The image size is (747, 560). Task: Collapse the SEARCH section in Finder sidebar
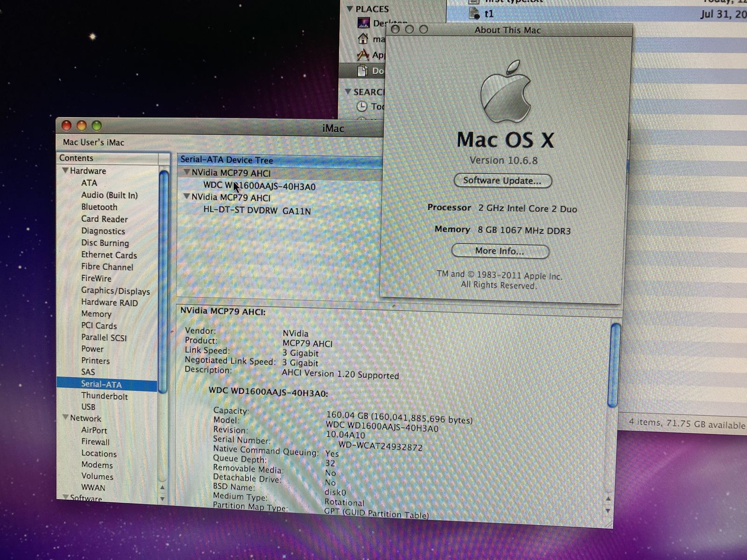(x=348, y=91)
